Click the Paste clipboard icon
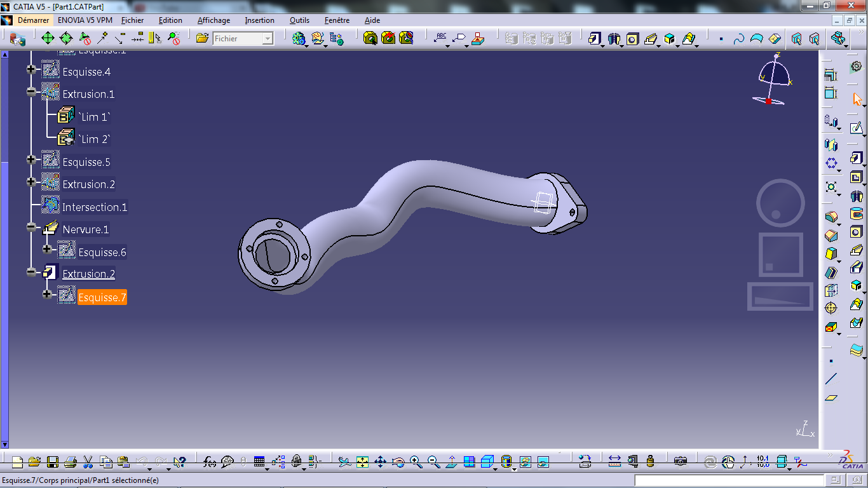868x488 pixels. (124, 462)
